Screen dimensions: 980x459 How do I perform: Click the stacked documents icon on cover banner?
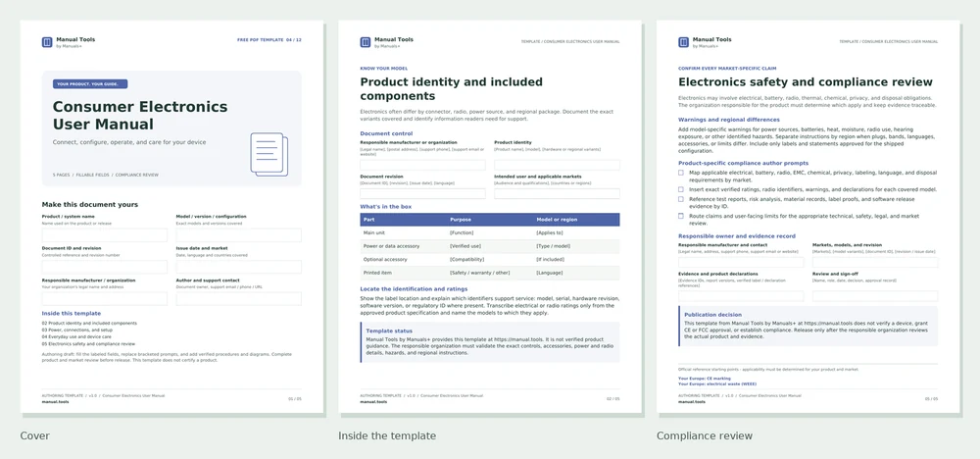click(x=269, y=153)
